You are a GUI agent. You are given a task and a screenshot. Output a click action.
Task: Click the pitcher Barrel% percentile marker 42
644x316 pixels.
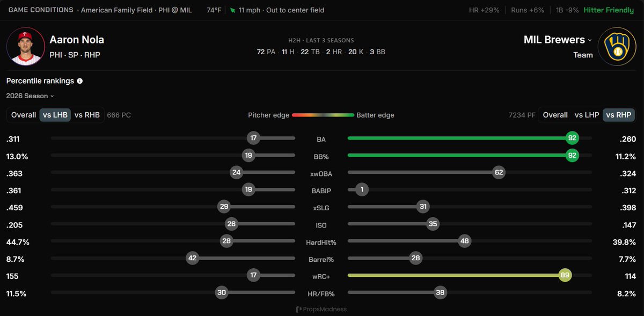pyautogui.click(x=193, y=258)
